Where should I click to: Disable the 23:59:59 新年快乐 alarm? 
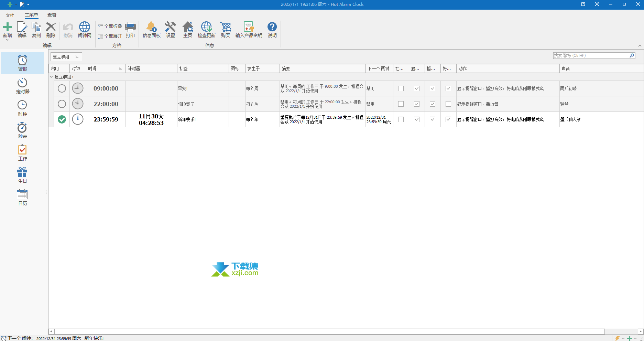[62, 119]
